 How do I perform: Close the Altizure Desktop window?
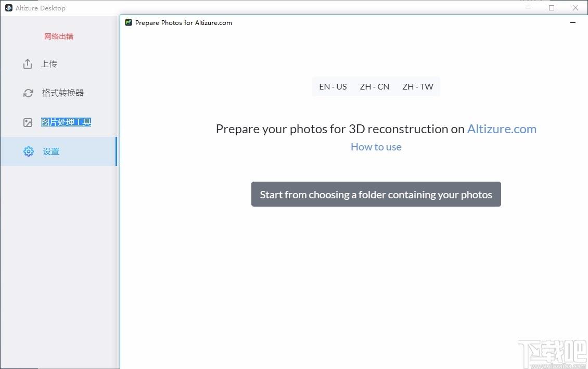click(575, 8)
